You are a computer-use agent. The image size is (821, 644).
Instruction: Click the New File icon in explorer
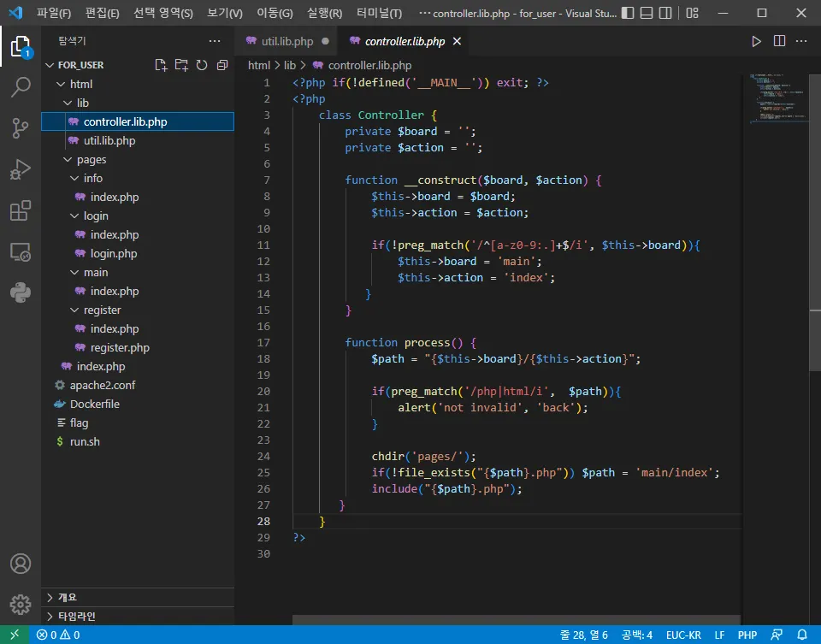[x=161, y=65]
